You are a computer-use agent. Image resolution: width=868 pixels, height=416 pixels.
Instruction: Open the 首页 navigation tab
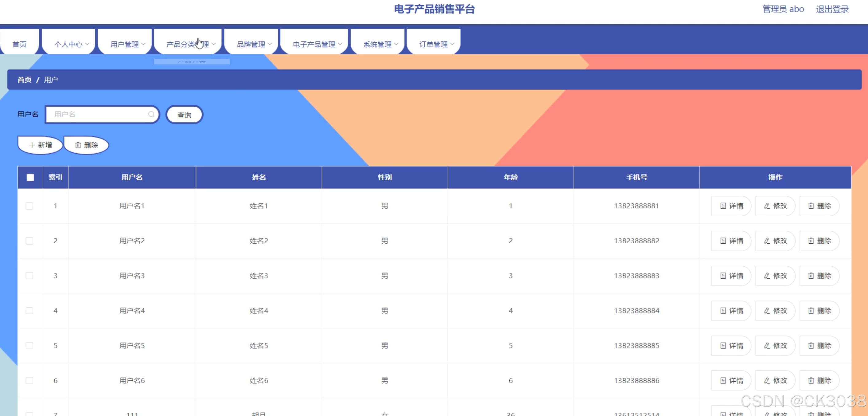pyautogui.click(x=20, y=44)
